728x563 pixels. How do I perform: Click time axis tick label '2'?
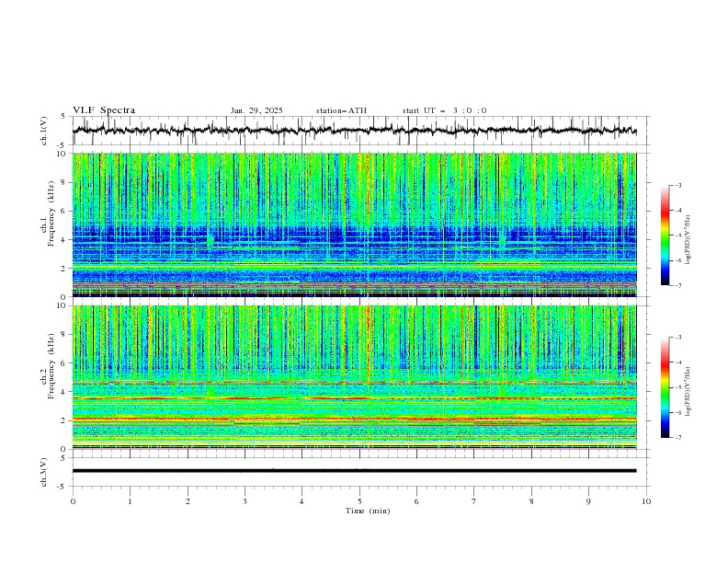click(x=188, y=501)
